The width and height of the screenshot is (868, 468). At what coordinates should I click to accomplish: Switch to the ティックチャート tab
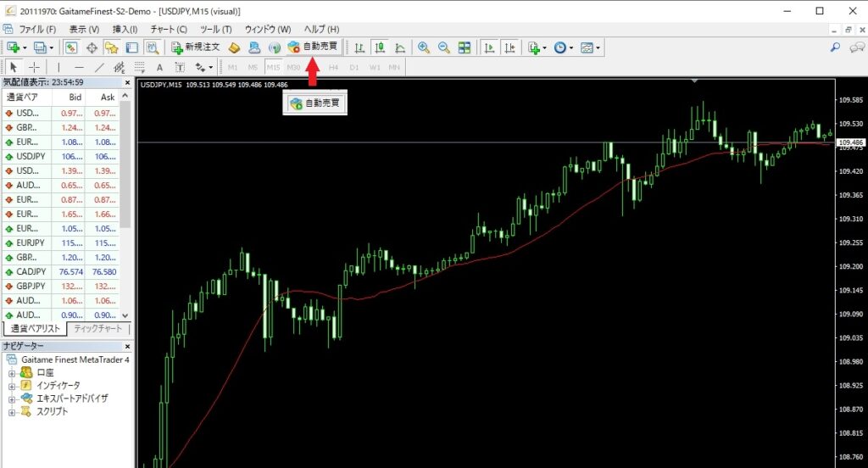[98, 328]
